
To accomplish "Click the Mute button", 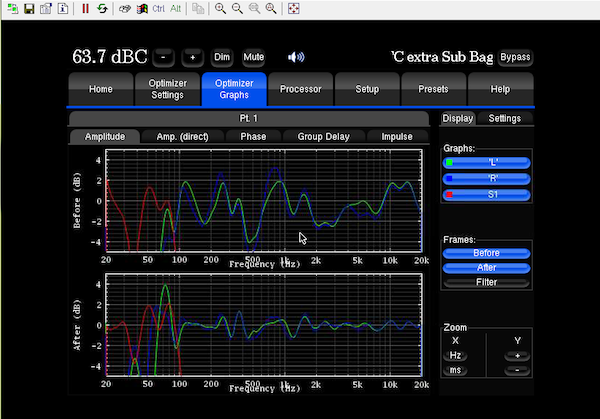I will pyautogui.click(x=253, y=57).
